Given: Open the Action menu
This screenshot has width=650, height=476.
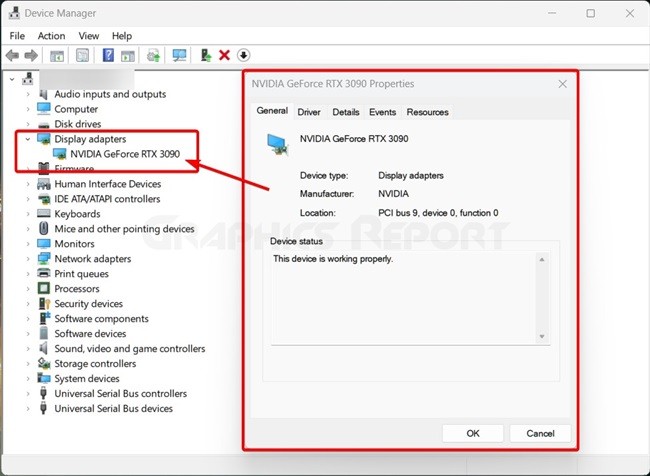Looking at the screenshot, I should [51, 36].
